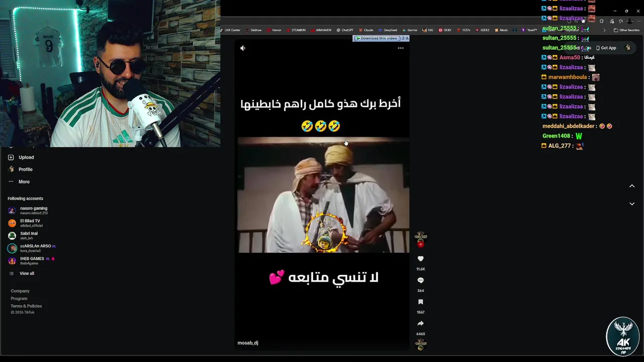Open DODI bookmark
Screen dimensions: 644x362
445,30
